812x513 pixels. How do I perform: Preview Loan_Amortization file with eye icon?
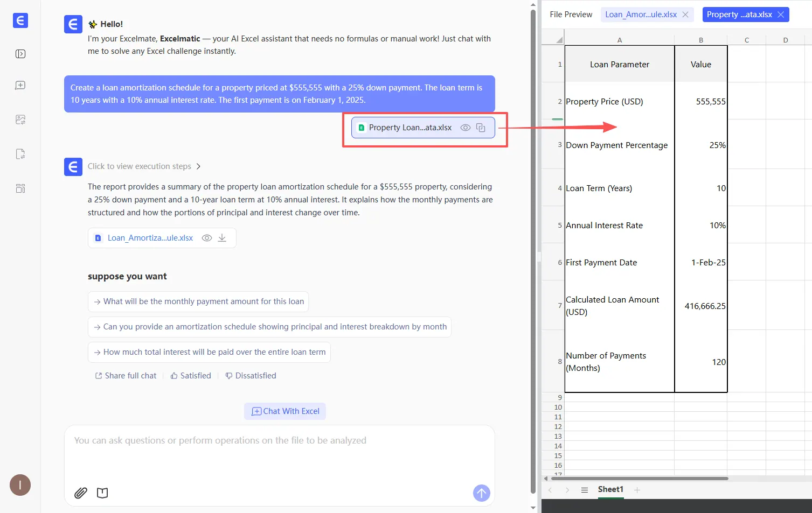(206, 238)
